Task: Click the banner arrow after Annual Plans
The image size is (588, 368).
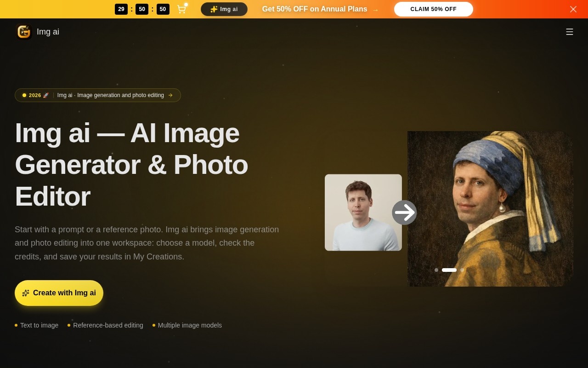Action: click(375, 10)
